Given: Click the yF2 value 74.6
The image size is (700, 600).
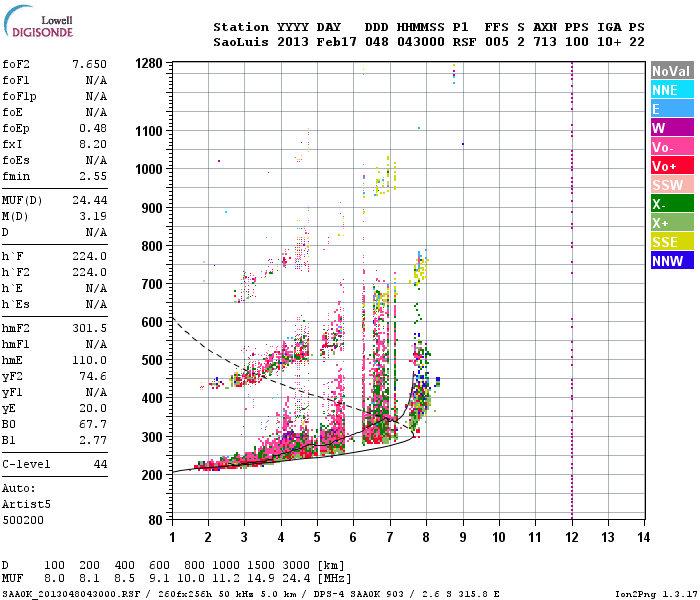Looking at the screenshot, I should pos(93,376).
